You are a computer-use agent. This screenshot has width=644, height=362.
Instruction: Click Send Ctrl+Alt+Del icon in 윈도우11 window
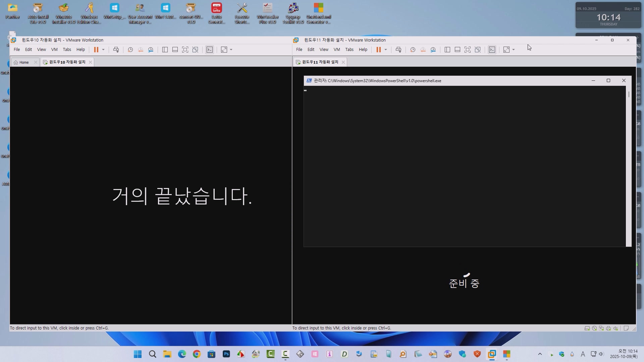(398, 50)
